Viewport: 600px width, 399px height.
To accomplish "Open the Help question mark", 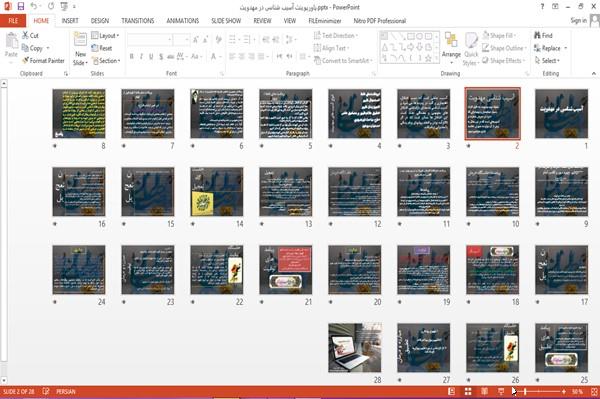I will click(542, 7).
